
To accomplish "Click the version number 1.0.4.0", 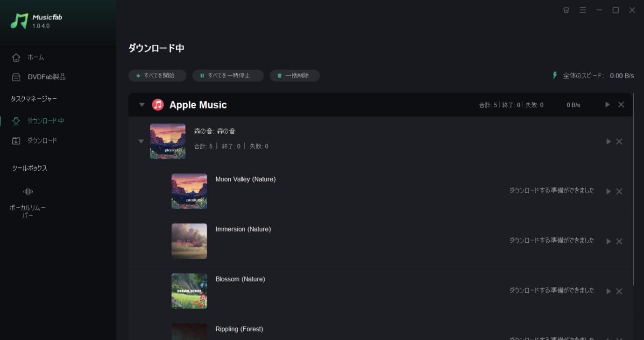I will tap(41, 26).
